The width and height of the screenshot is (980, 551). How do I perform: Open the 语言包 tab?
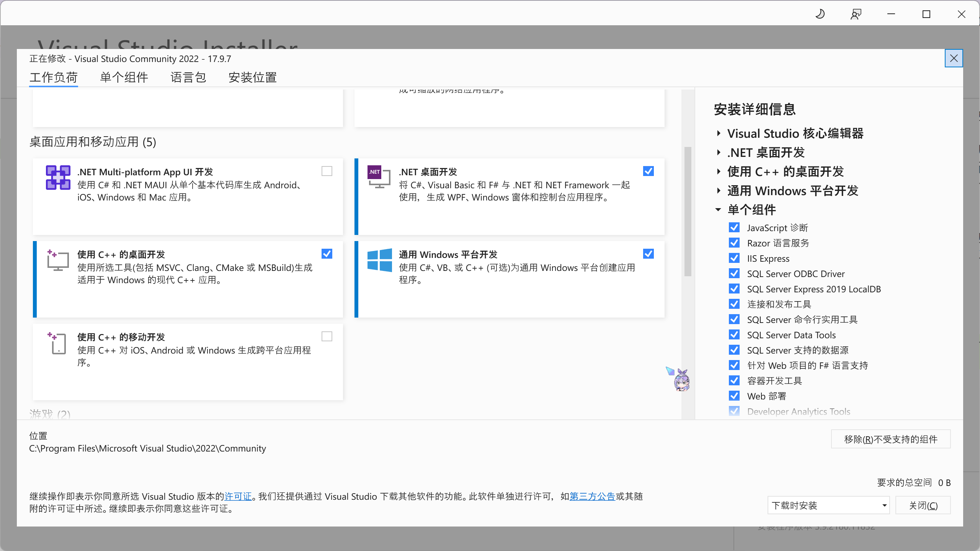pos(188,77)
